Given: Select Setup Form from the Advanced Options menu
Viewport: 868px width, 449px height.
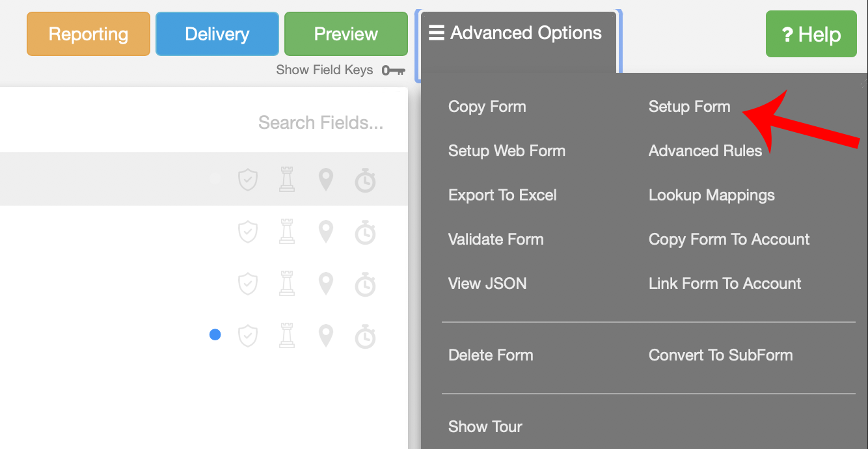Looking at the screenshot, I should pos(689,107).
